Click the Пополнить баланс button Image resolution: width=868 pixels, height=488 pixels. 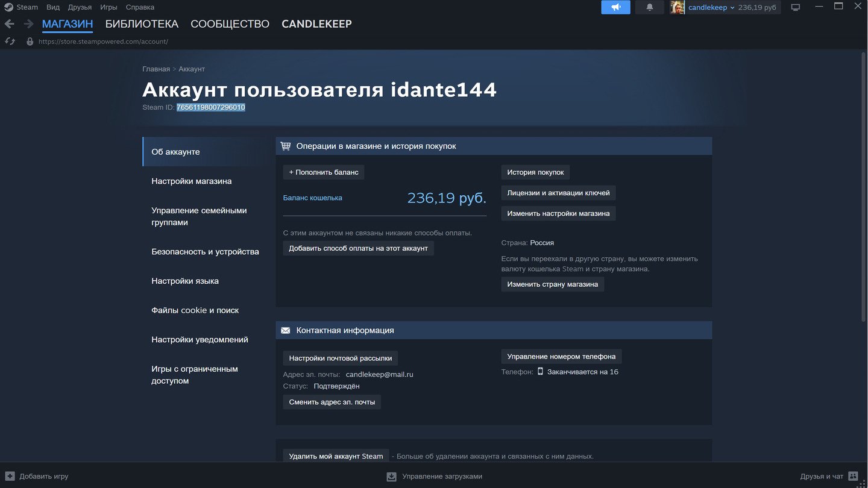click(x=324, y=172)
